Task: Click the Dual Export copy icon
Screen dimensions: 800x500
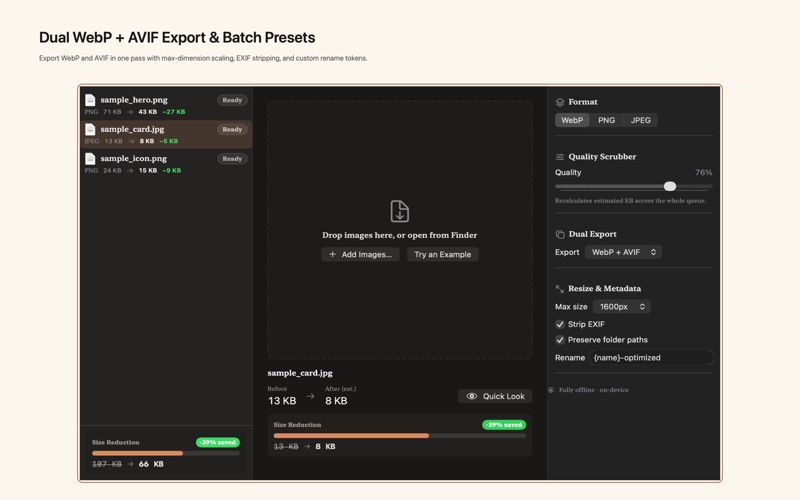Action: click(560, 234)
